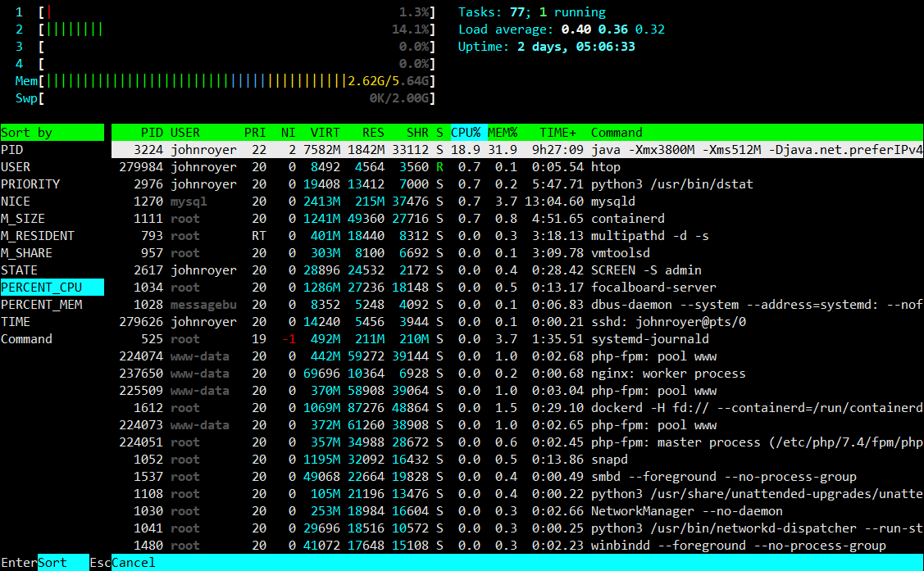Select php-fpm pool www row PID 224074
This screenshot has width=924, height=571.
click(517, 356)
